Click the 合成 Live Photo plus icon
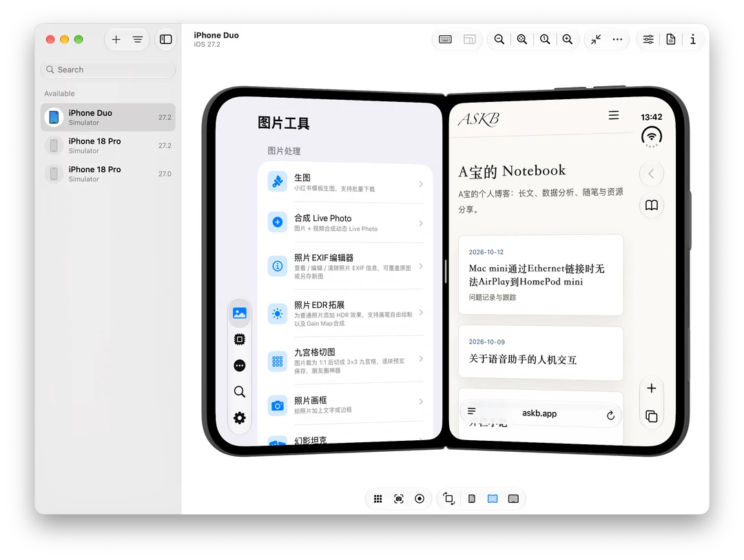This screenshot has width=744, height=560. [278, 222]
